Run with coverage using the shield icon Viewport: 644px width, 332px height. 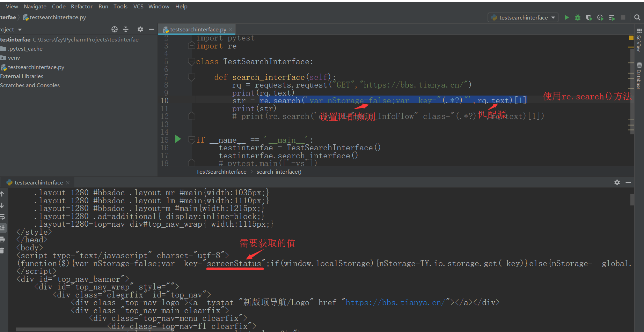tap(589, 17)
